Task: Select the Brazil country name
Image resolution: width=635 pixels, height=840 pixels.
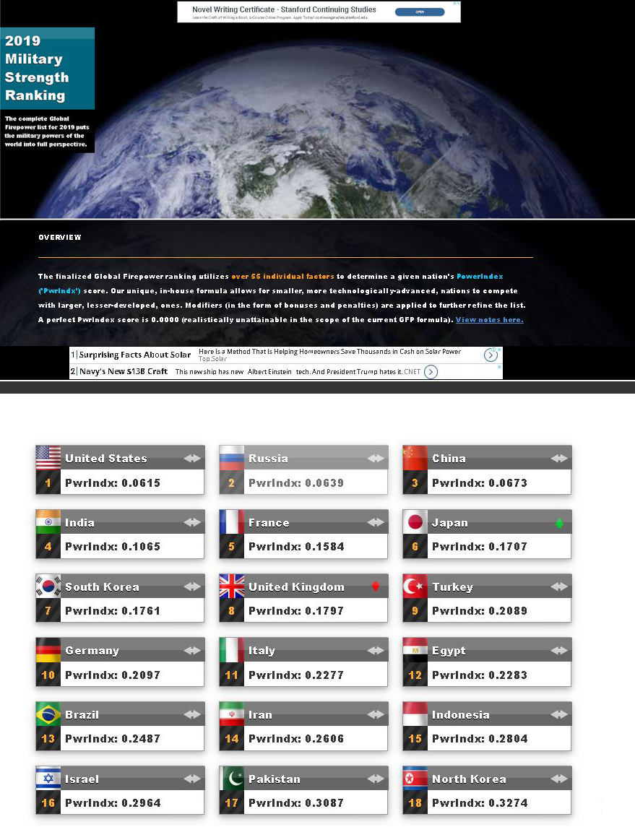Action: point(82,715)
